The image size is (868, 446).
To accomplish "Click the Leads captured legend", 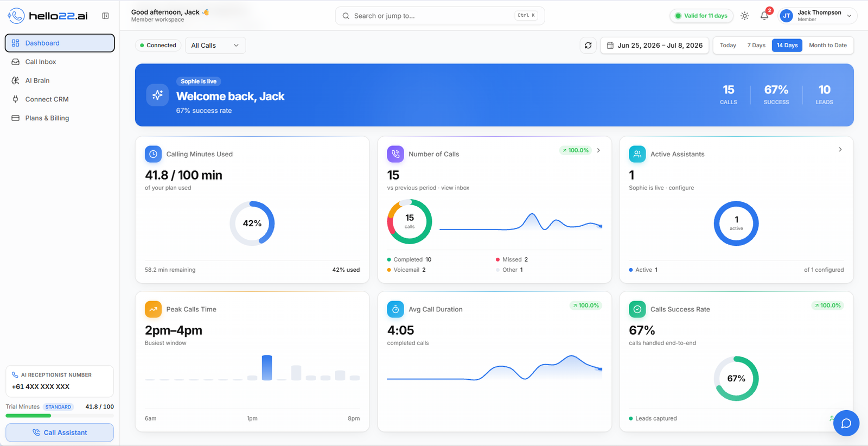I will pyautogui.click(x=653, y=418).
